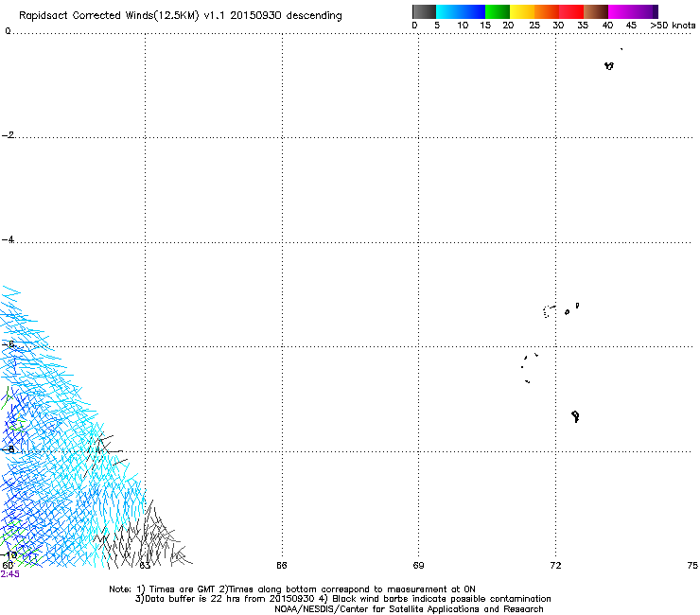The width and height of the screenshot is (700, 615).
Task: Click the '40' knots legend label
Action: (x=607, y=26)
